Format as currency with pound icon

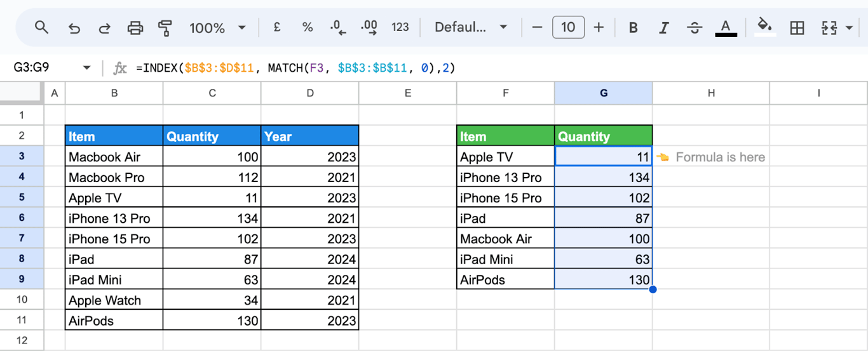[x=277, y=27]
